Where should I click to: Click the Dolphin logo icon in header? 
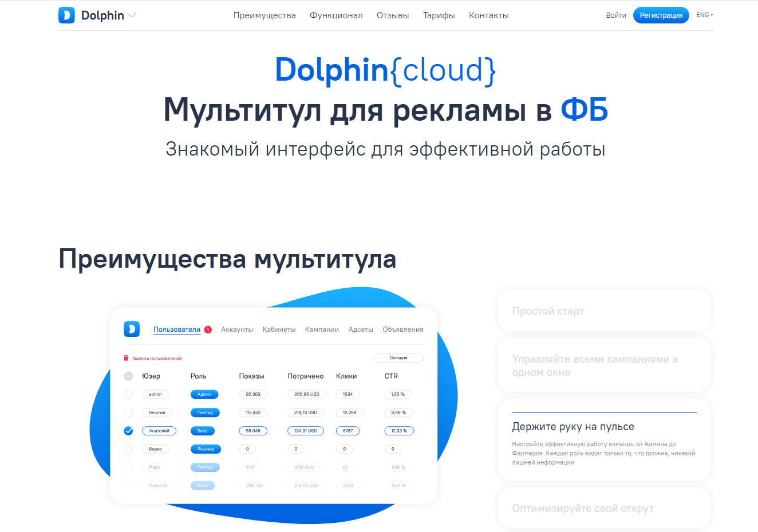coord(66,15)
